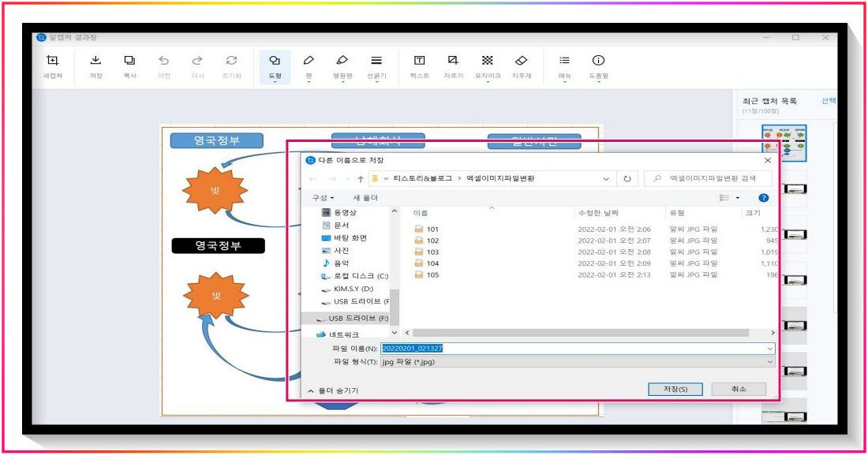
Task: Click the up-folder arrow in save dialog
Action: (361, 179)
